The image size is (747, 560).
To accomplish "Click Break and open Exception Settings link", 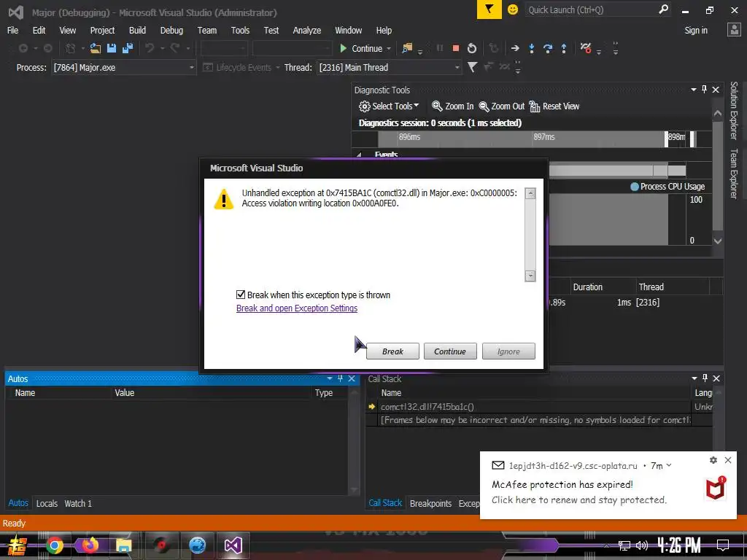I will 297,308.
